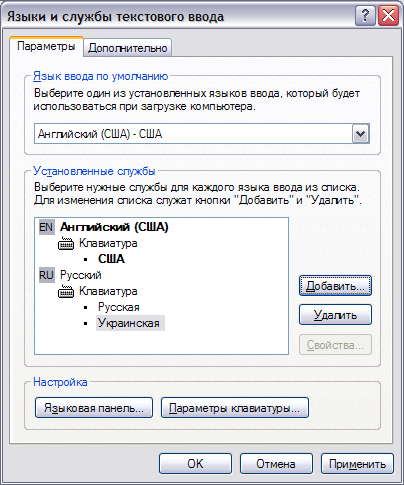Image resolution: width=404 pixels, height=485 pixels.
Task: Click the Английский (США) - США combo box
Action: (x=202, y=134)
